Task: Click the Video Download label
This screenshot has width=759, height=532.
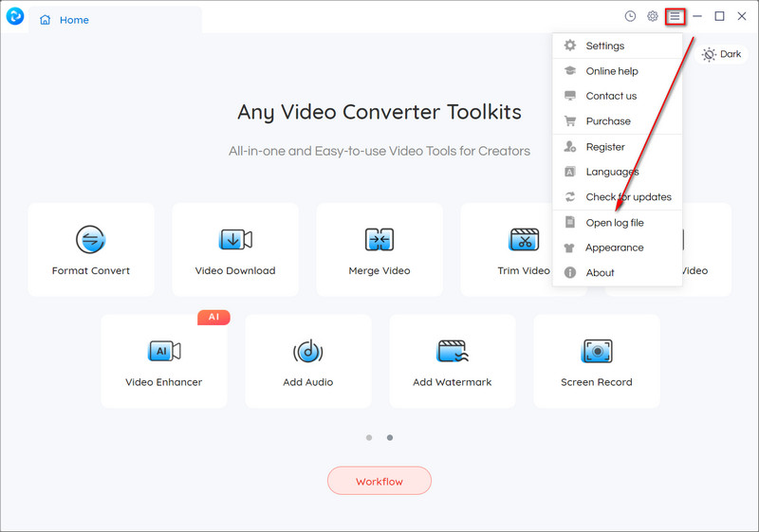Action: [x=235, y=271]
